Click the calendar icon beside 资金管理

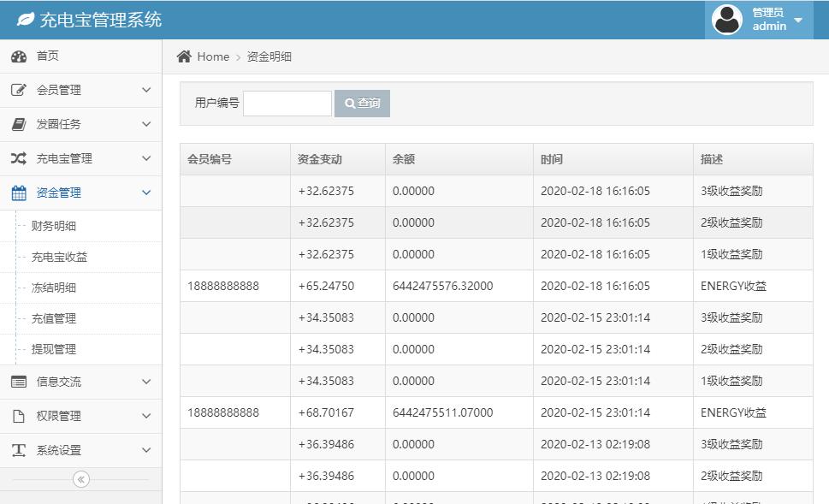(x=19, y=193)
